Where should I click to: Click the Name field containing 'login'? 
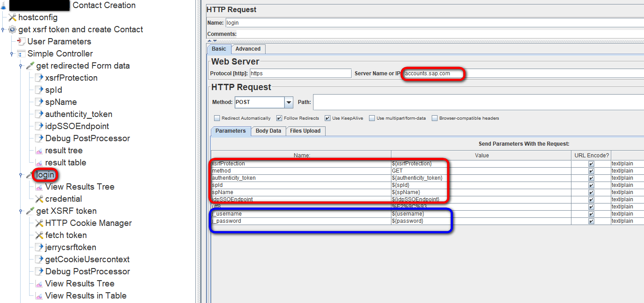[x=434, y=22]
